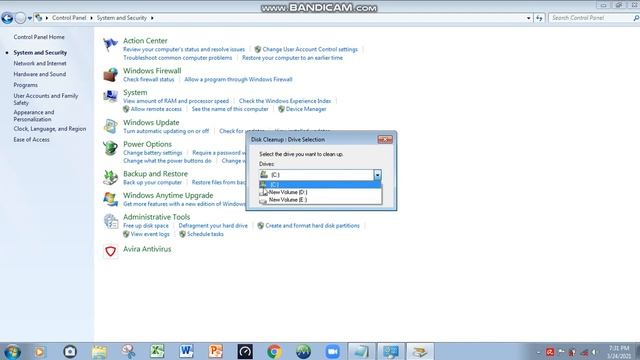Image resolution: width=640 pixels, height=360 pixels.
Task: Open the address bar history dropdown
Action: pyautogui.click(x=529, y=18)
